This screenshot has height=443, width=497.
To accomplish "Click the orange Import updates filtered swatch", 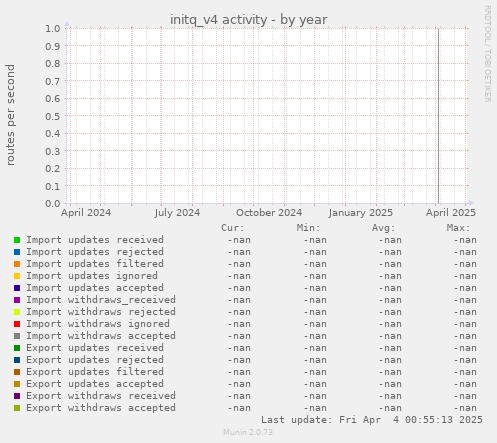I will coord(17,264).
